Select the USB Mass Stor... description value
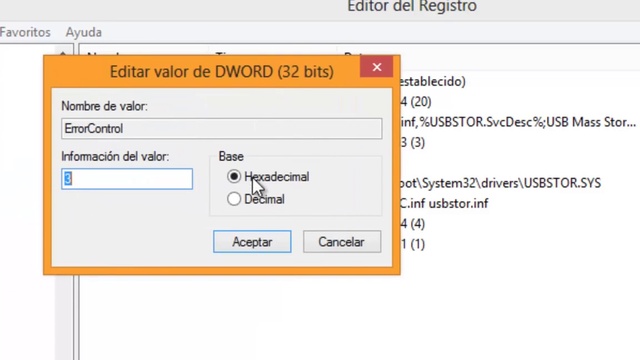 point(518,122)
